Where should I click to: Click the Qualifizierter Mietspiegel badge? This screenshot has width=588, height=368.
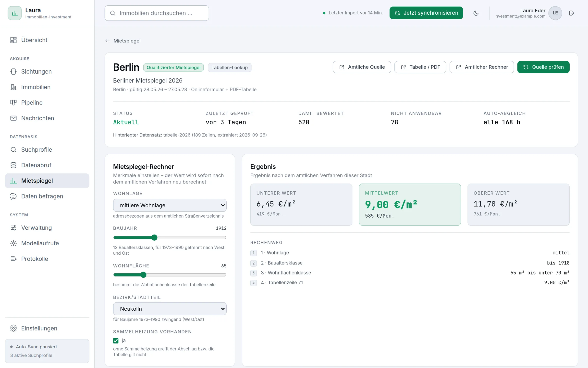pyautogui.click(x=173, y=67)
